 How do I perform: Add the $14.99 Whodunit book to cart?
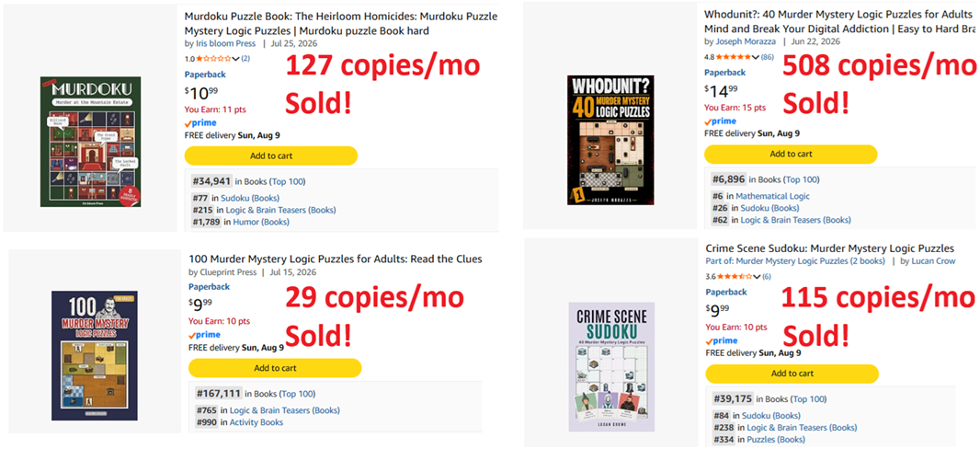click(791, 155)
